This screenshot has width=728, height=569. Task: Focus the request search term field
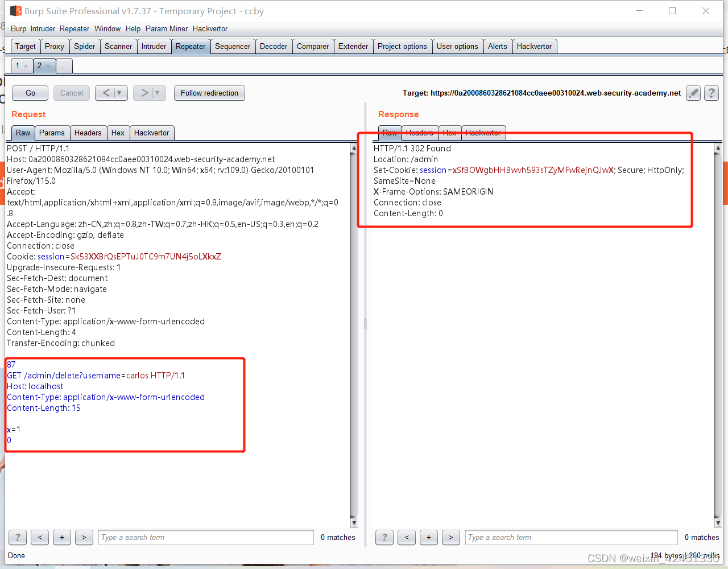click(x=206, y=537)
